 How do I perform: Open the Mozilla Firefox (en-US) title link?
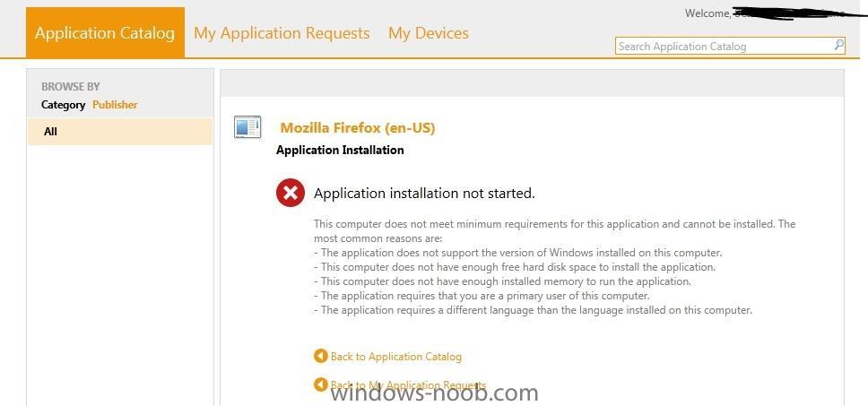pos(358,128)
